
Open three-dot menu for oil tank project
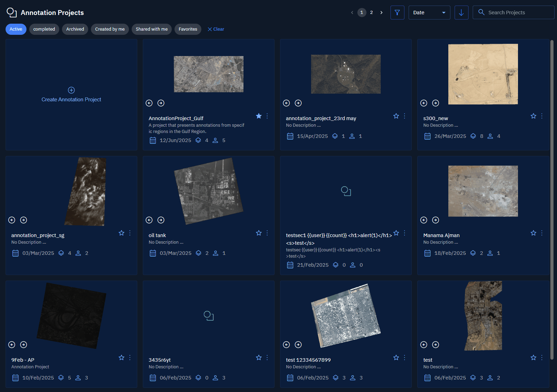267,233
